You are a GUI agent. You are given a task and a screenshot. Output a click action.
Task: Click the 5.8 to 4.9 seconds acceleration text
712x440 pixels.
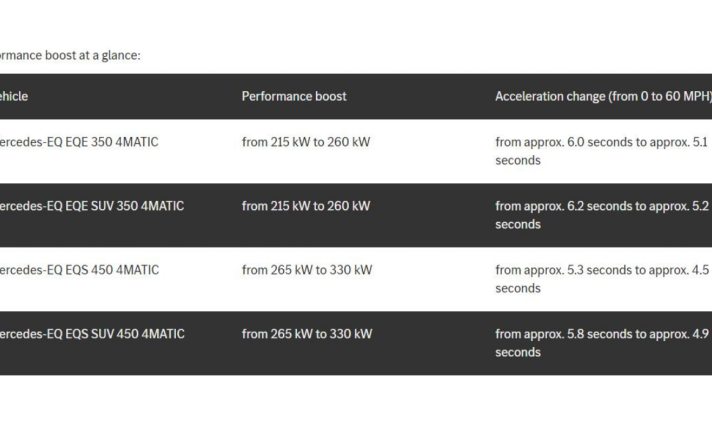click(602, 343)
